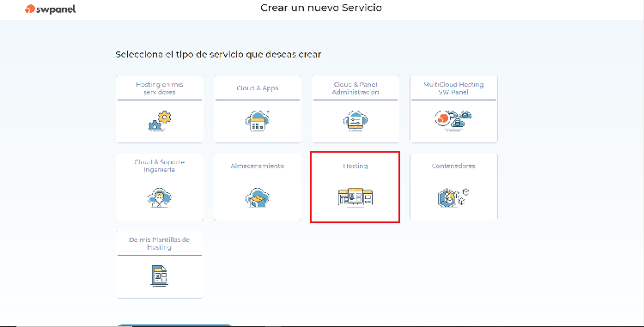Click the "MultiCloud Hosting SW Panel" title
Image resolution: width=644 pixels, height=327 pixels.
[x=453, y=88]
